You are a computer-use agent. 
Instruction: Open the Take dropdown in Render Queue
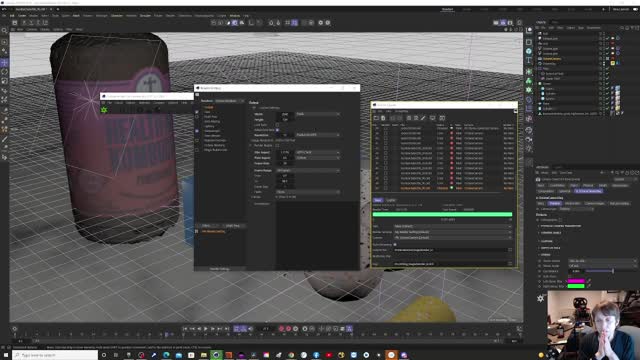point(452,226)
